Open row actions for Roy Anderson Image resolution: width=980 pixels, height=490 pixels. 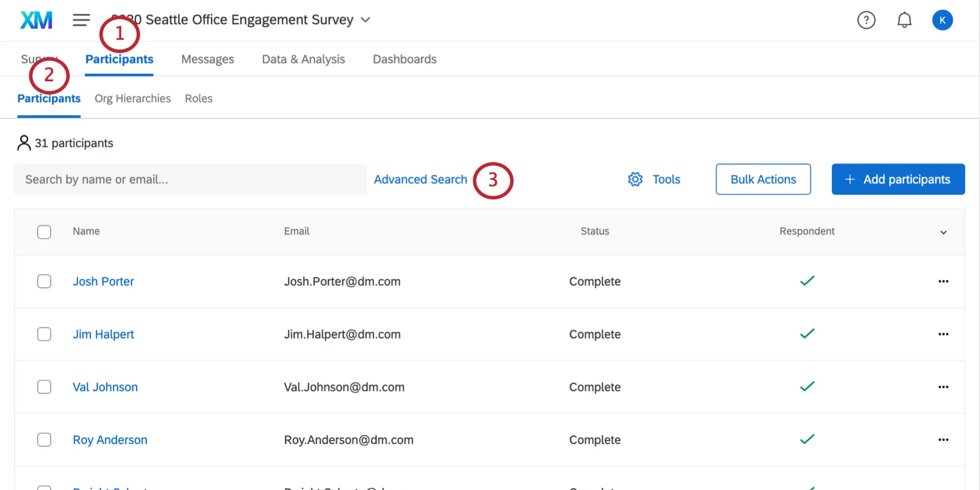(x=943, y=440)
